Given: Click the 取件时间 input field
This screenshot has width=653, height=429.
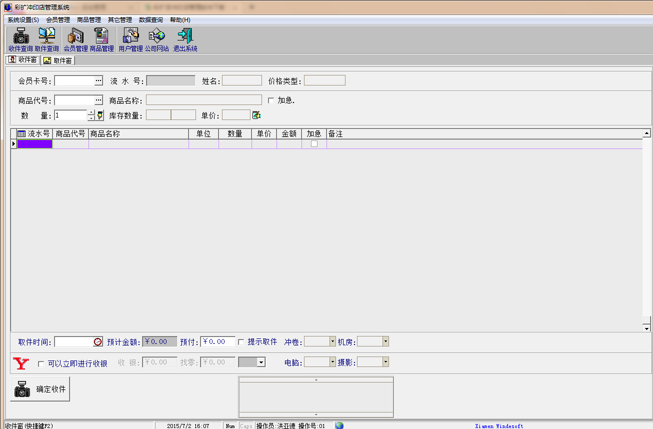Looking at the screenshot, I should (74, 342).
